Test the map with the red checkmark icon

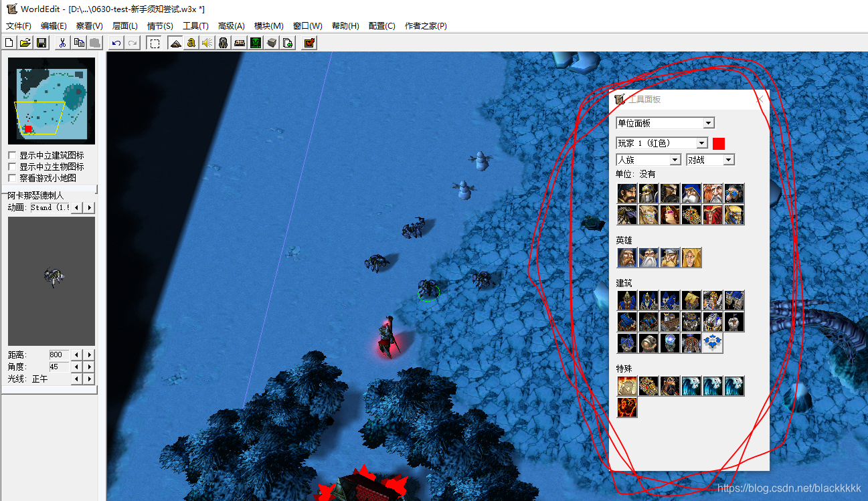tap(309, 43)
